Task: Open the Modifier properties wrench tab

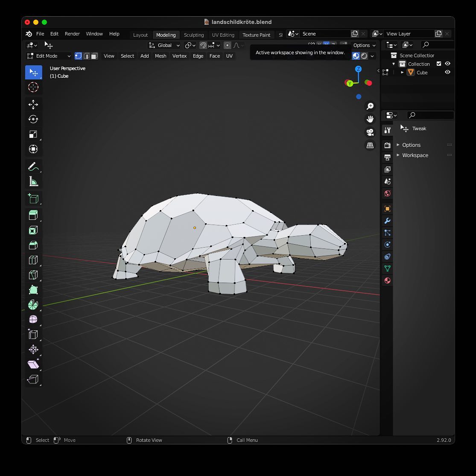Action: pyautogui.click(x=387, y=221)
